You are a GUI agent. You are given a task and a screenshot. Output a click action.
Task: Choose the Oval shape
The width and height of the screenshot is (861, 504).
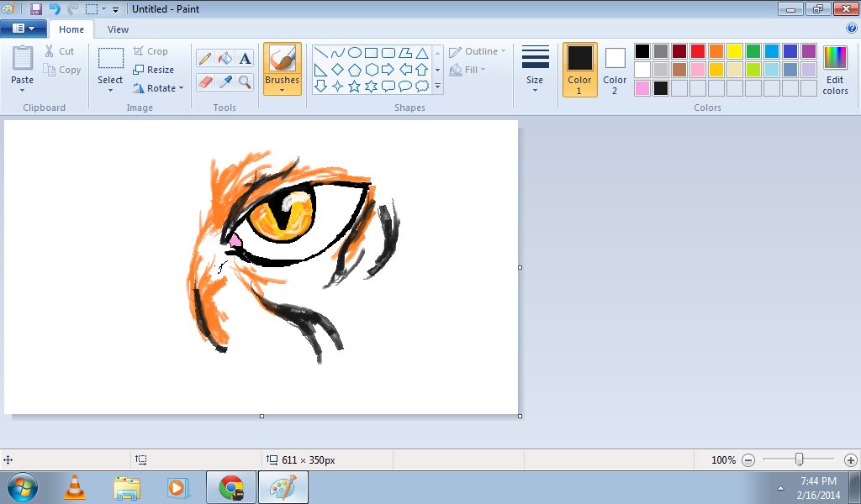click(355, 53)
